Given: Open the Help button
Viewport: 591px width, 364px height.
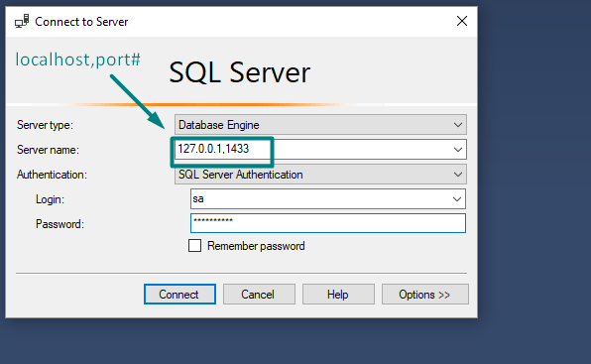Looking at the screenshot, I should click(x=338, y=294).
